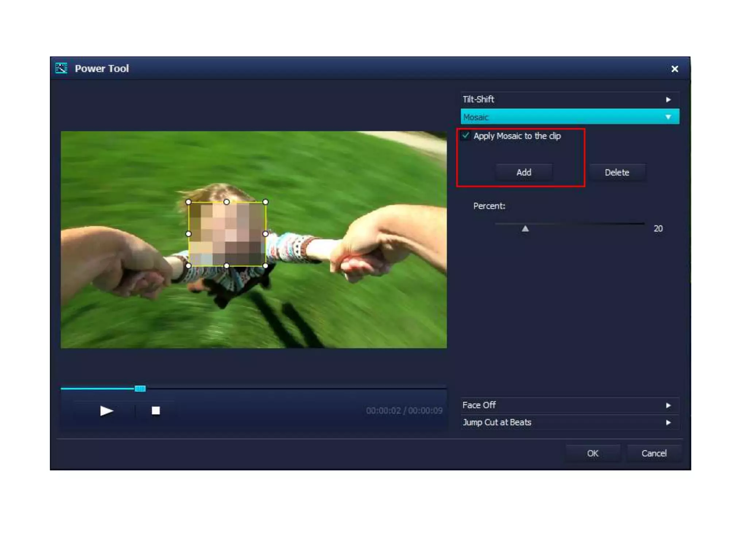Viewport: 747px width, 560px height.
Task: Close the Power Tool dialog
Action: pyautogui.click(x=674, y=69)
